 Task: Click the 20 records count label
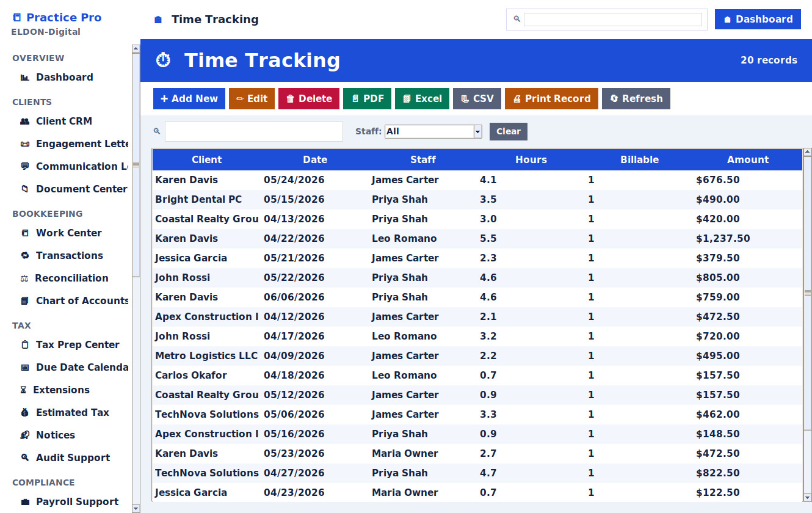(769, 60)
